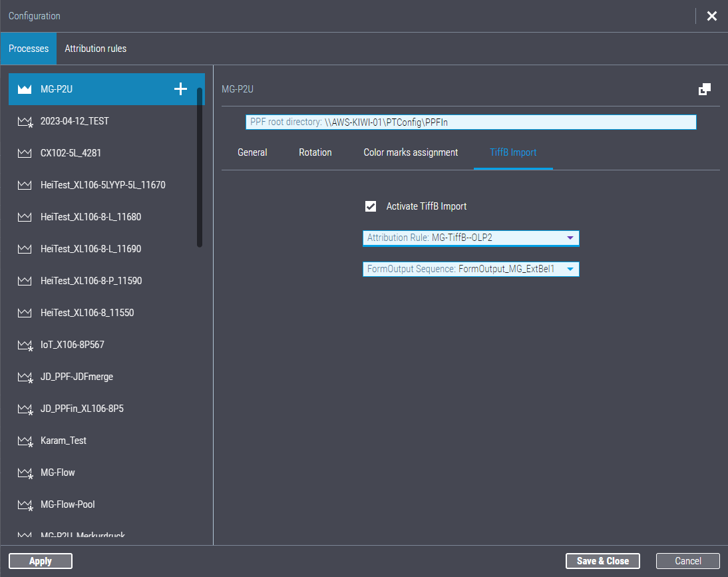This screenshot has height=577, width=728.
Task: Click the icon next to Karam_Test
Action: click(x=24, y=440)
